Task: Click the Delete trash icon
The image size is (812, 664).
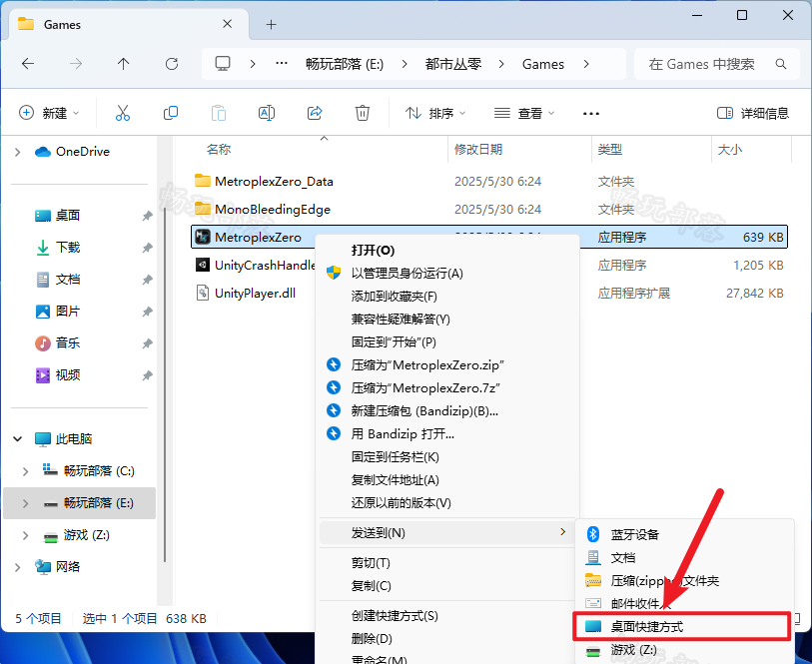Action: [362, 113]
